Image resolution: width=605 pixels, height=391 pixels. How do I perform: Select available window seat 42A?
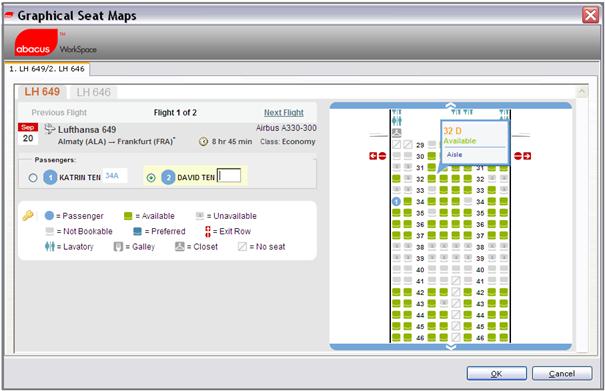396,292
